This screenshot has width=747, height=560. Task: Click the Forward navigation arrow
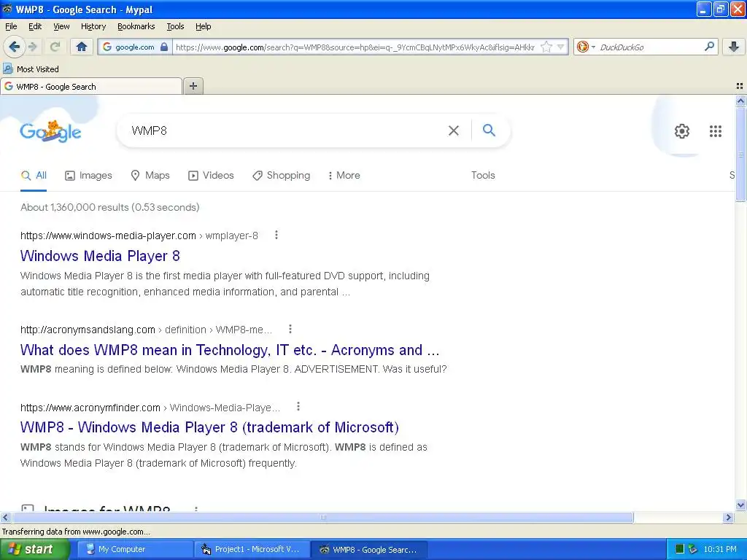click(x=32, y=47)
